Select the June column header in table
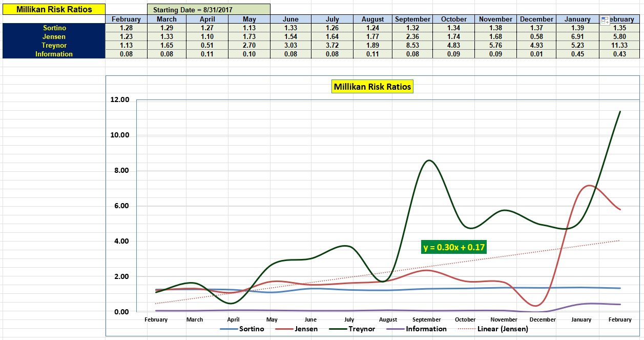Viewport: 644px width, 340px height. click(x=290, y=19)
